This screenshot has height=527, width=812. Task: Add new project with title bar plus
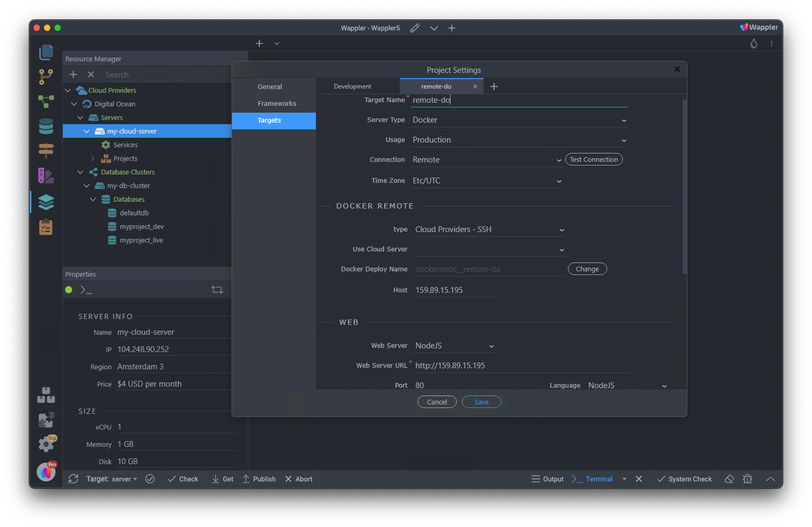point(452,28)
